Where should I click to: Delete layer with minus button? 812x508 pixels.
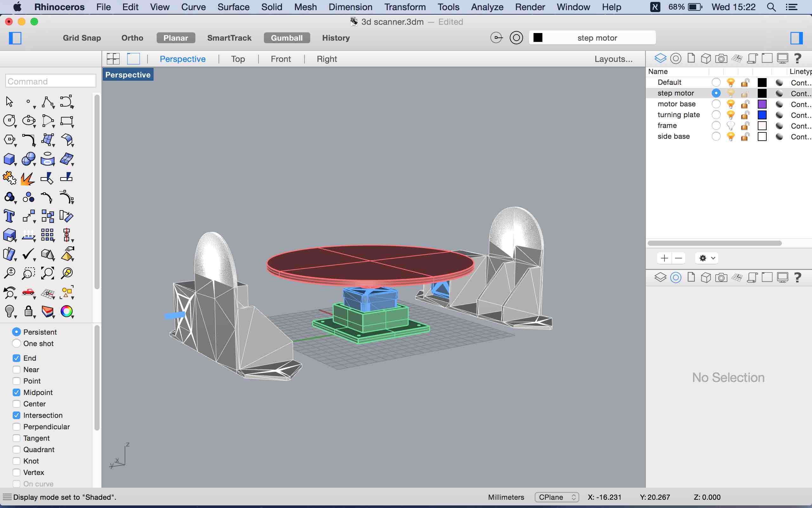(x=678, y=258)
